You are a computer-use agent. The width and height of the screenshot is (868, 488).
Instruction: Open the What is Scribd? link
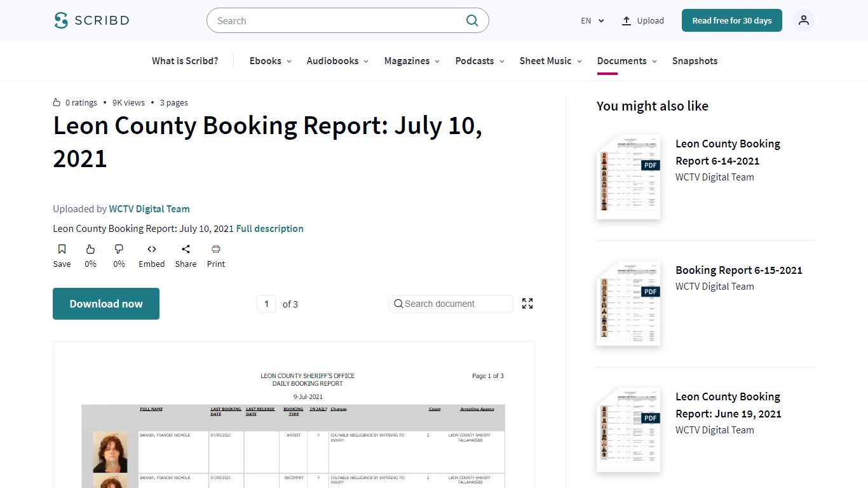coord(185,61)
